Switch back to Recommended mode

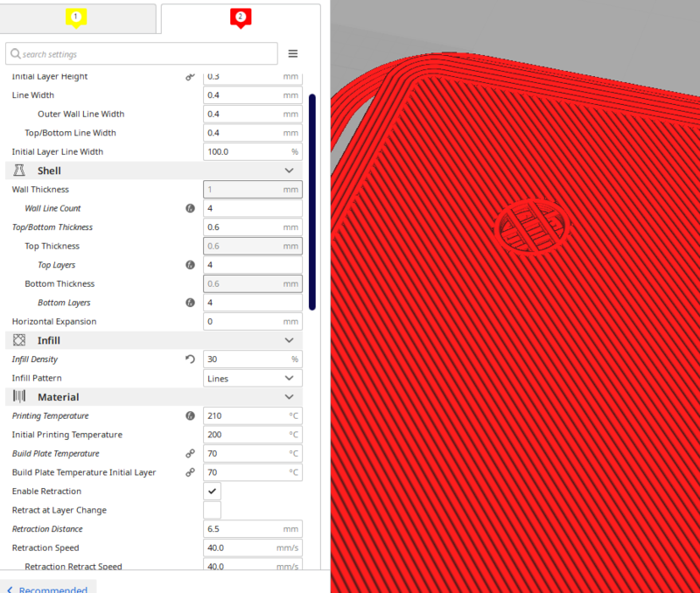(x=48, y=589)
